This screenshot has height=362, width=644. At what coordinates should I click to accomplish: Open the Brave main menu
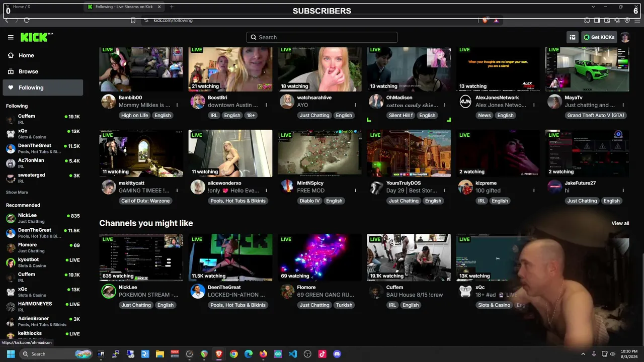[637, 20]
